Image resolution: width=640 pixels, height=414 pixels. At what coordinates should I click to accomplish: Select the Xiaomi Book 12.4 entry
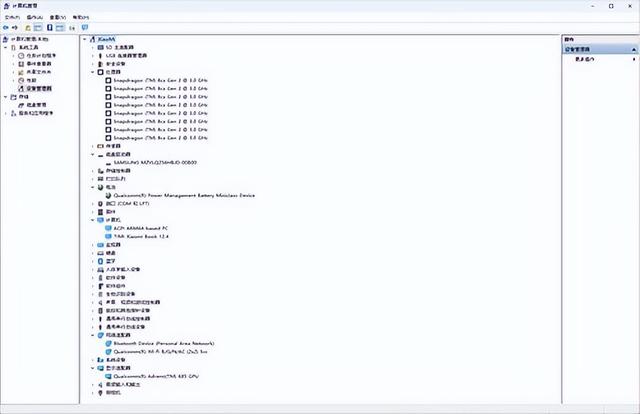141,236
